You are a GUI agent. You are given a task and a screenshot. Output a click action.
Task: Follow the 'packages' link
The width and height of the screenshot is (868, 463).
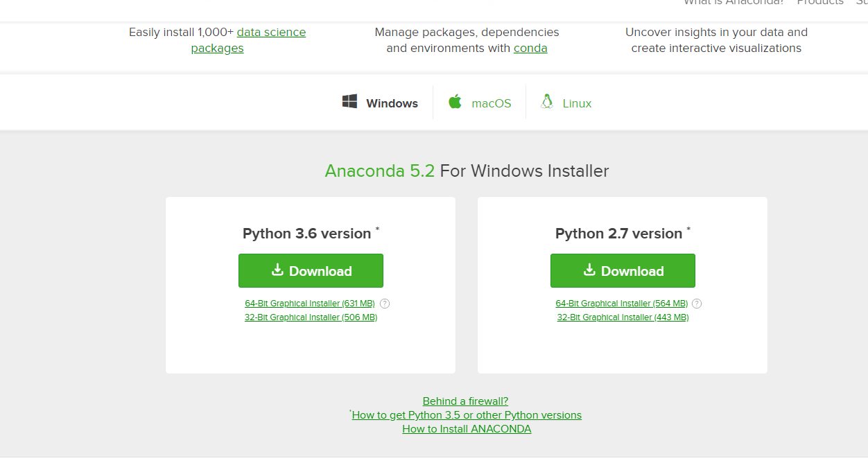[217, 49]
